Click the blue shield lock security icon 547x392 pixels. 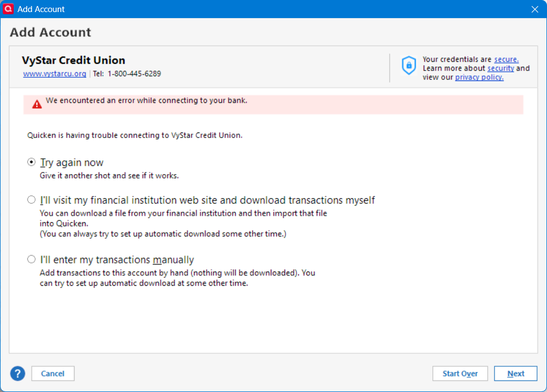(x=409, y=65)
